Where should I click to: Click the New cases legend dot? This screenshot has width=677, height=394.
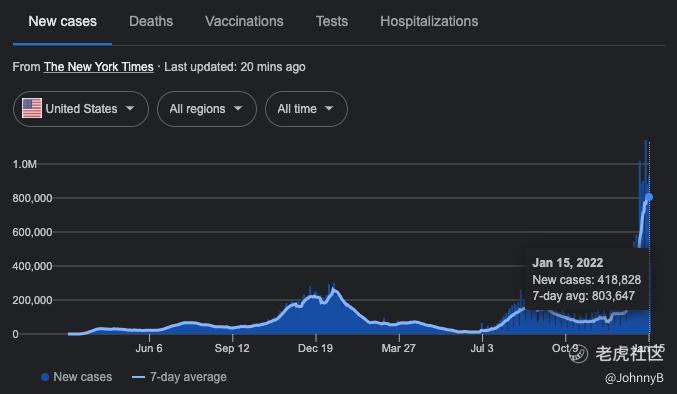click(x=45, y=377)
